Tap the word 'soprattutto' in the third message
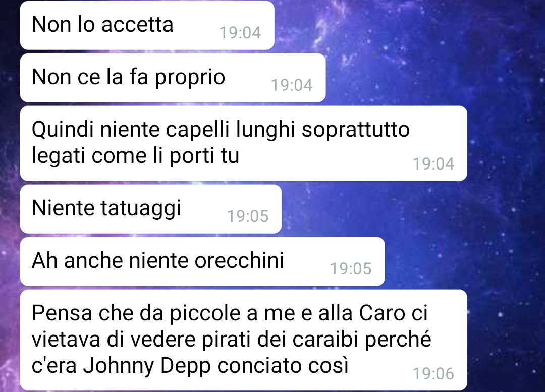Viewport: 545px width, 392px height. [356, 130]
